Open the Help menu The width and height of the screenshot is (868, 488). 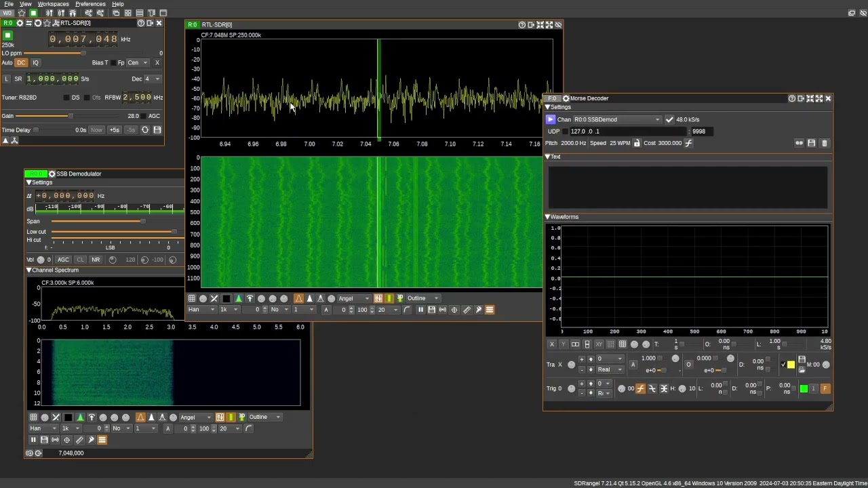[x=118, y=4]
